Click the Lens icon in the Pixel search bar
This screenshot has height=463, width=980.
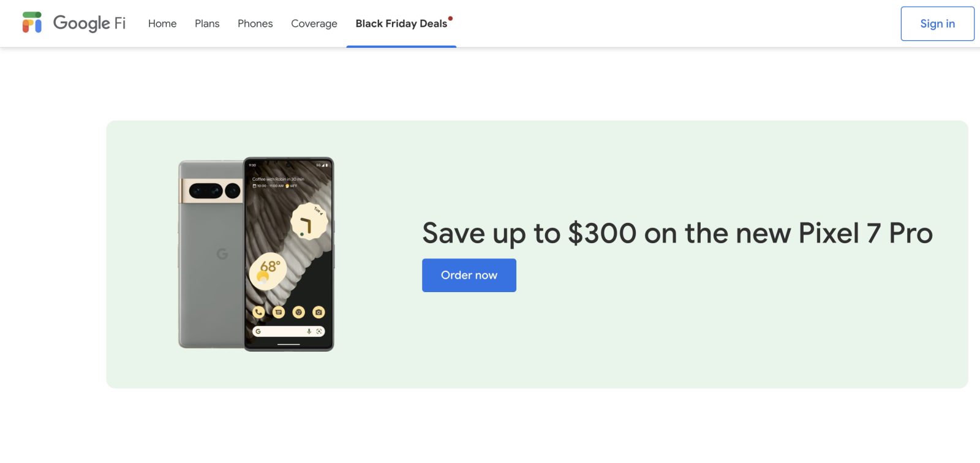tap(319, 331)
